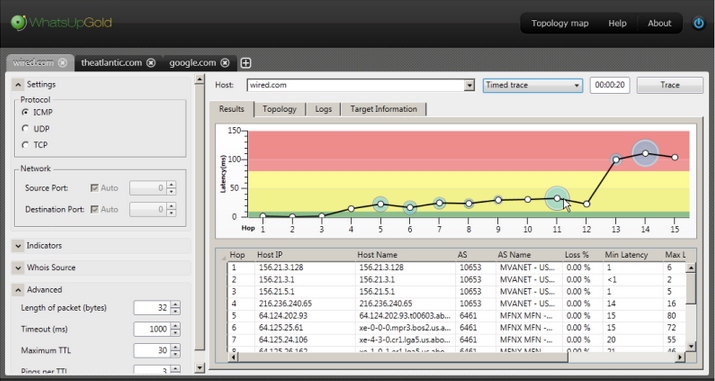The width and height of the screenshot is (715, 381).
Task: Collapse the Advanced section
Action: click(18, 290)
